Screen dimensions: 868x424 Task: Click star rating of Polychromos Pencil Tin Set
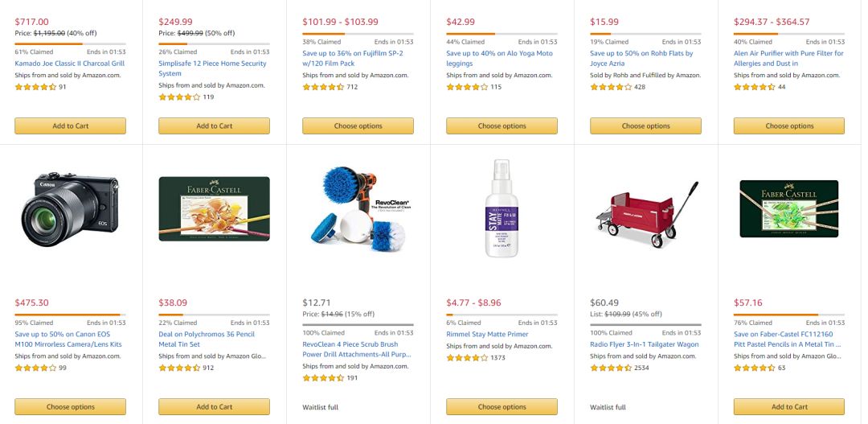pyautogui.click(x=179, y=368)
